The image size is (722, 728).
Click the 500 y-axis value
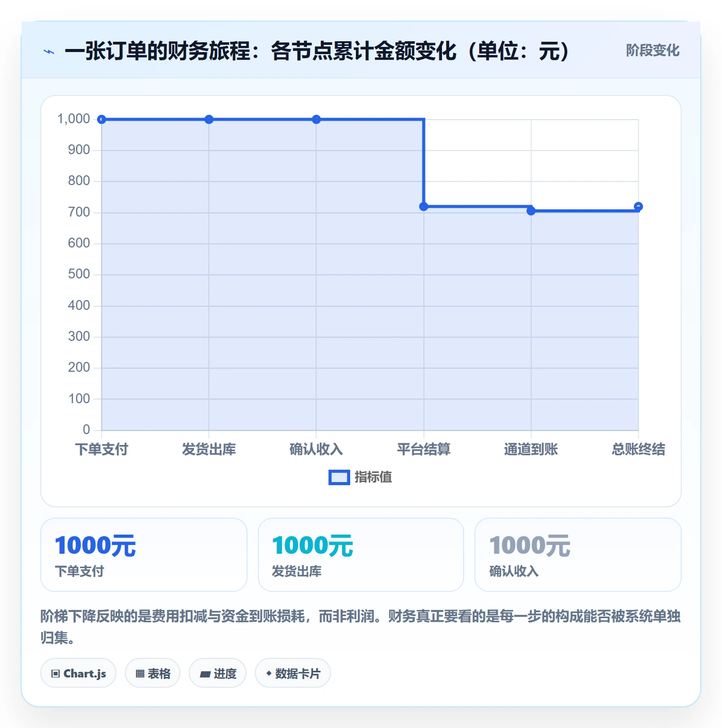tap(79, 274)
